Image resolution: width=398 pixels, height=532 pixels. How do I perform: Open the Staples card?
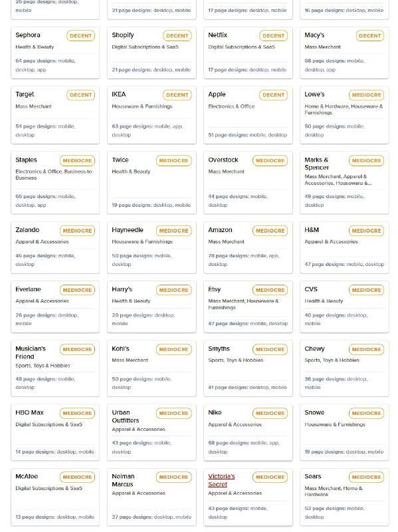pyautogui.click(x=55, y=182)
